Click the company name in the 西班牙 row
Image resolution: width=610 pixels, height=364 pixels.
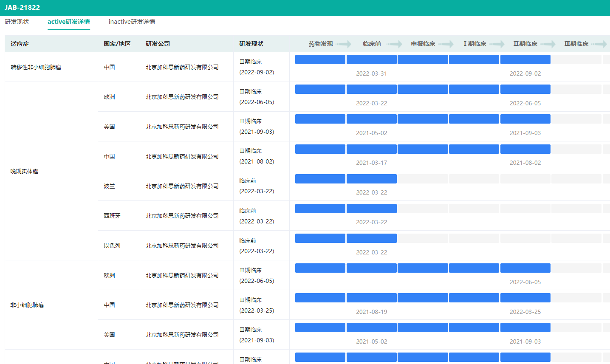[182, 216]
